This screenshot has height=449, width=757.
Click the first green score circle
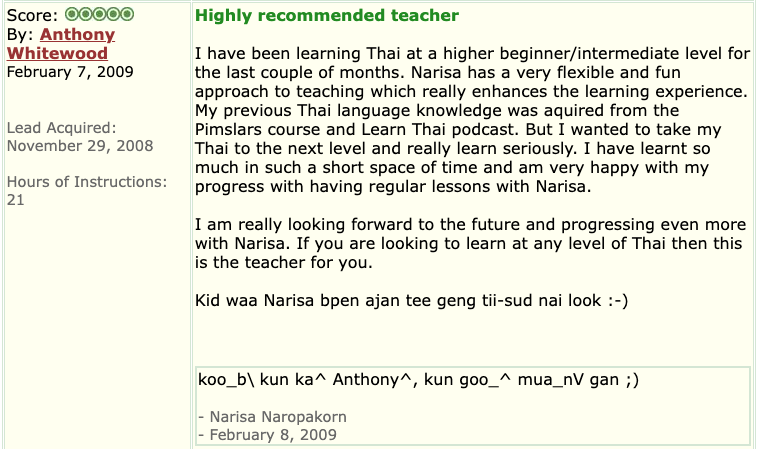[71, 14]
